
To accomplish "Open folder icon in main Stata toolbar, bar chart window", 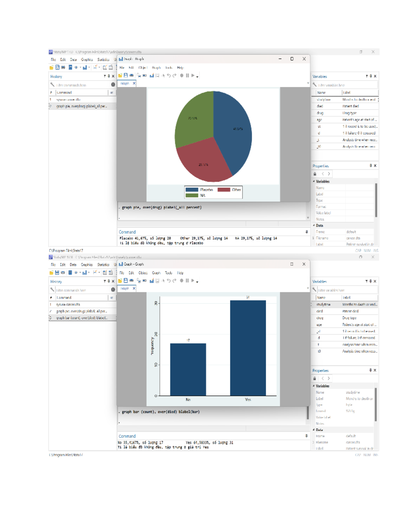I will pyautogui.click(x=51, y=273).
